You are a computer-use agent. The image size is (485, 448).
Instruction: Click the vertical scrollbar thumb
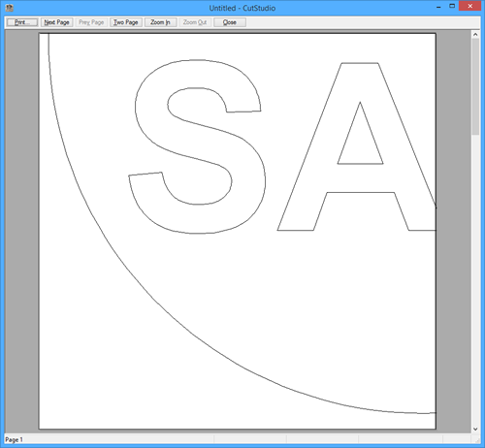pos(475,86)
